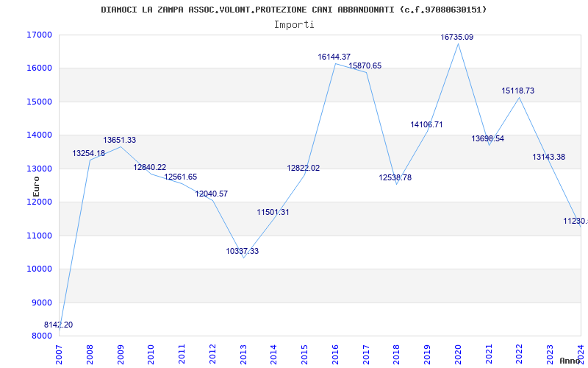Click the y-axis value 9000
588x368 pixels.
click(41, 302)
